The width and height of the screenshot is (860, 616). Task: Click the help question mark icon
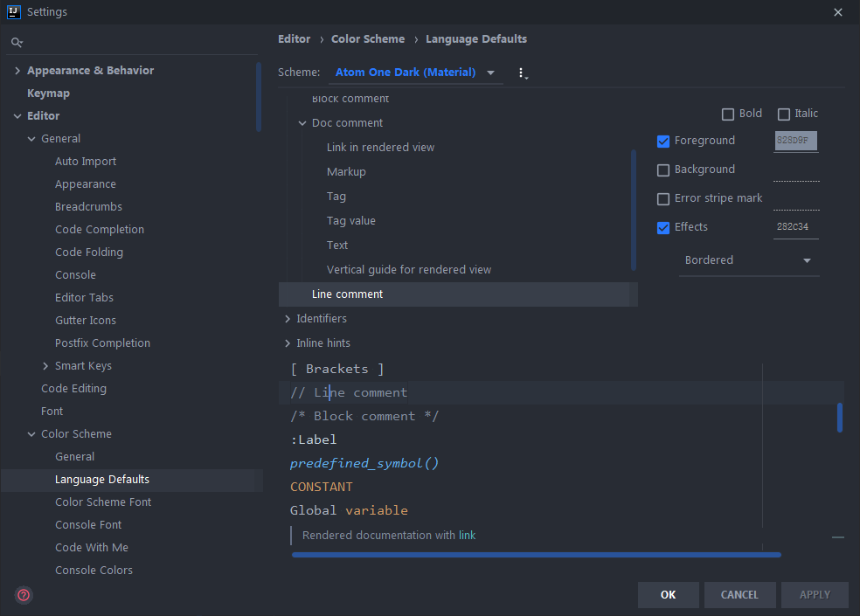pos(24,595)
